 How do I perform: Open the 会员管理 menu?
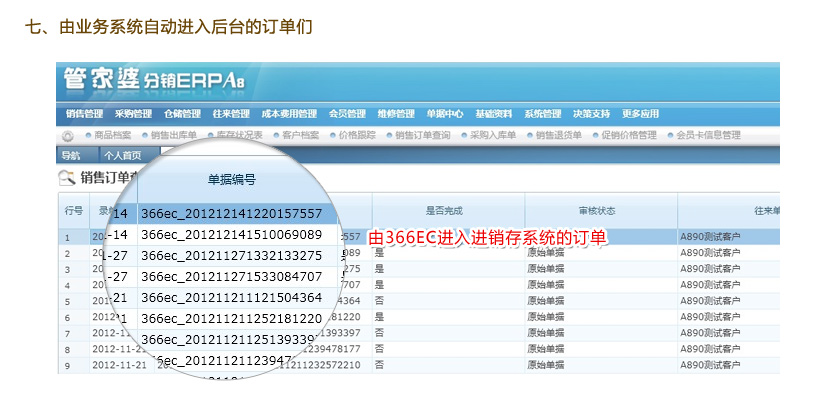pyautogui.click(x=347, y=114)
